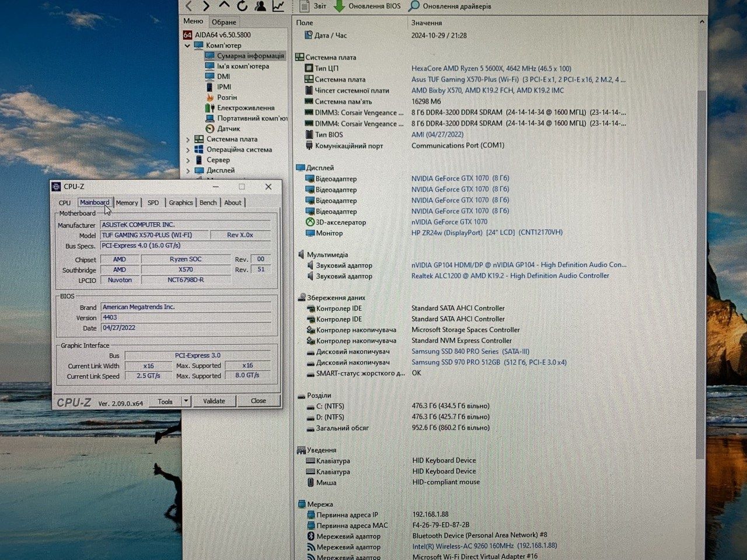
Task: Open DMI tree item
Action: coord(217,76)
